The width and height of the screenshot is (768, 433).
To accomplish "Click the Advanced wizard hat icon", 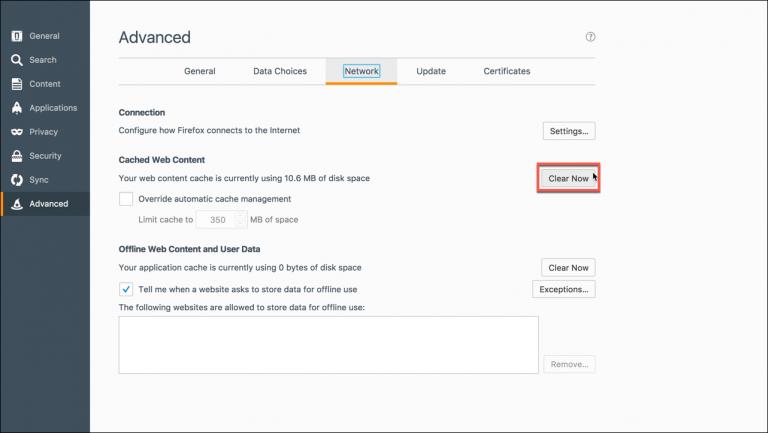I will (17, 204).
